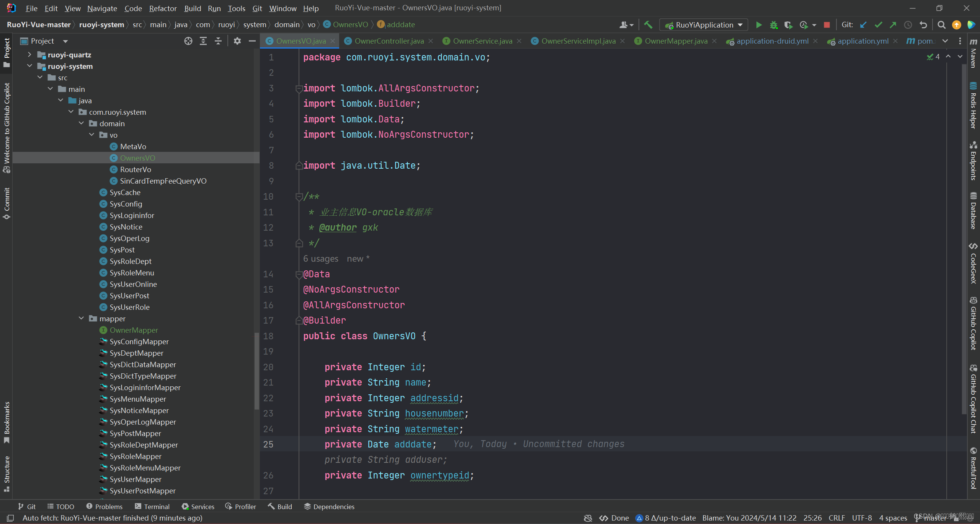Click the Build project hammer icon

pyautogui.click(x=648, y=25)
